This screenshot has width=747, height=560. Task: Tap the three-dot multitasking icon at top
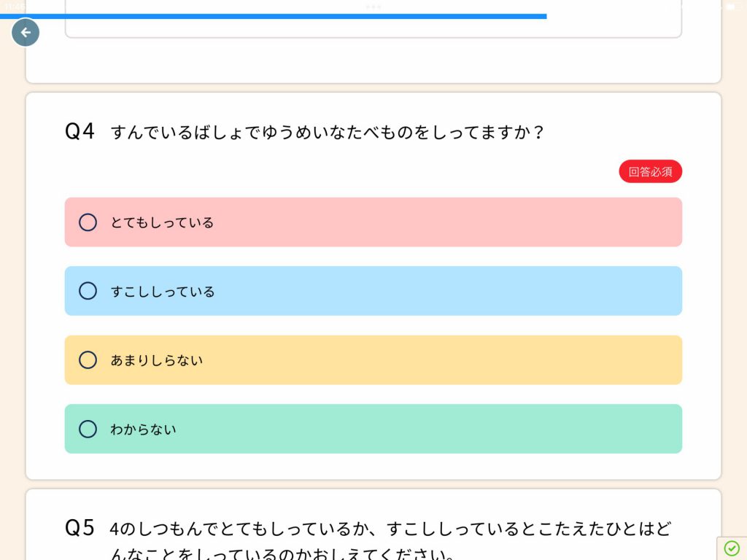(373, 7)
